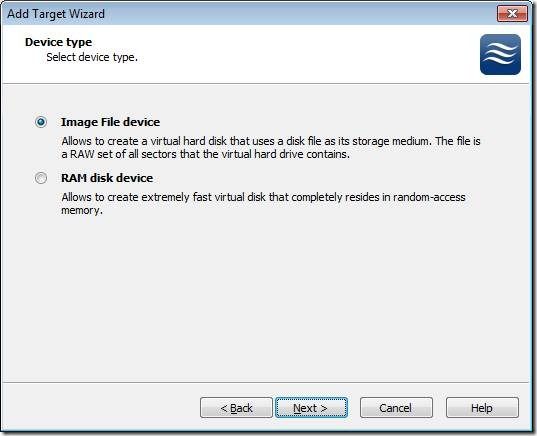This screenshot has height=436, width=537.
Task: Click the Add Target Wizard title text
Action: coord(56,14)
